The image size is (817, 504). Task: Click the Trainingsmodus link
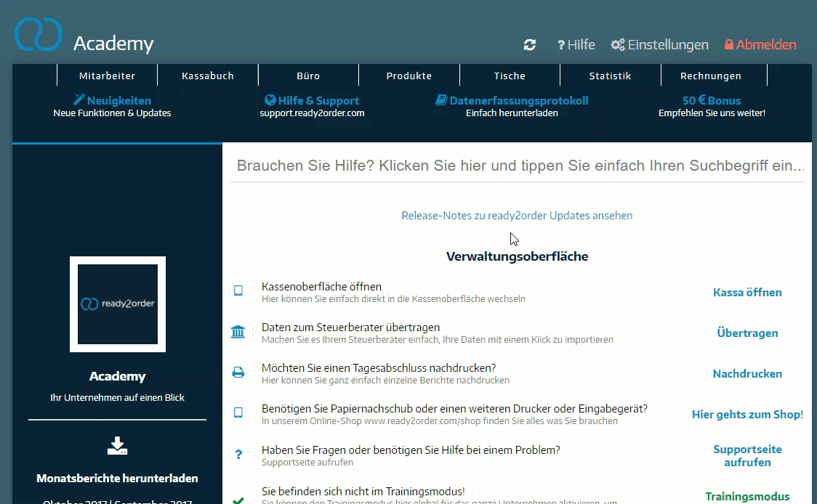pyautogui.click(x=747, y=497)
